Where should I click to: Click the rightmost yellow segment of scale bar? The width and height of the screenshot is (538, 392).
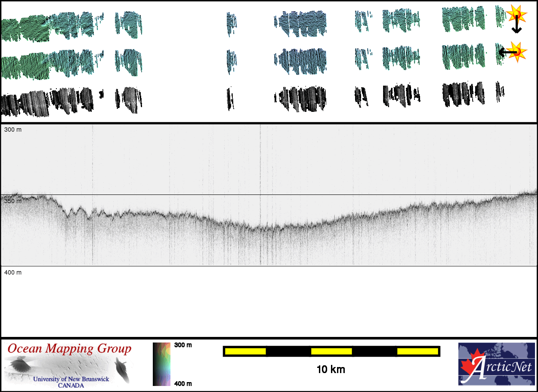click(417, 352)
